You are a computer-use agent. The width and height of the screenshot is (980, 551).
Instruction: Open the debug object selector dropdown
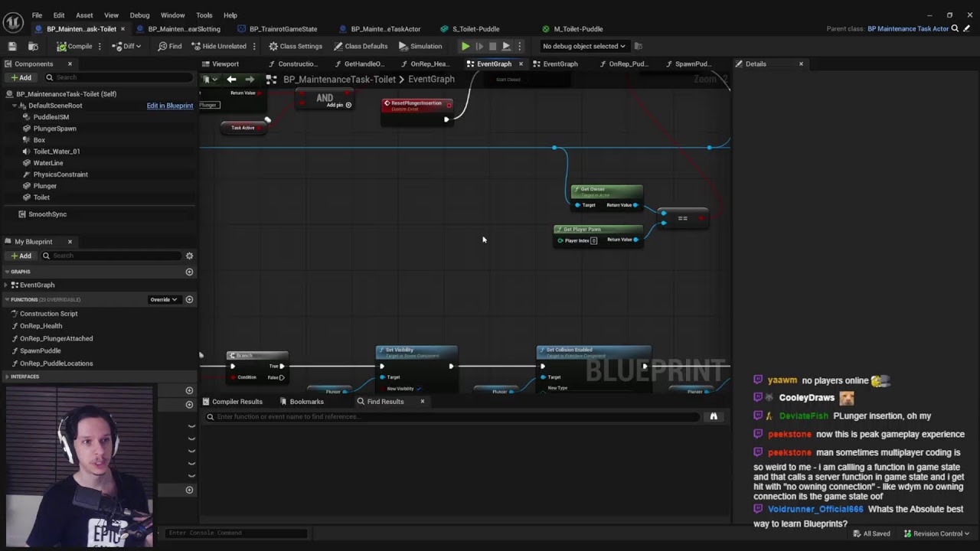tap(583, 46)
